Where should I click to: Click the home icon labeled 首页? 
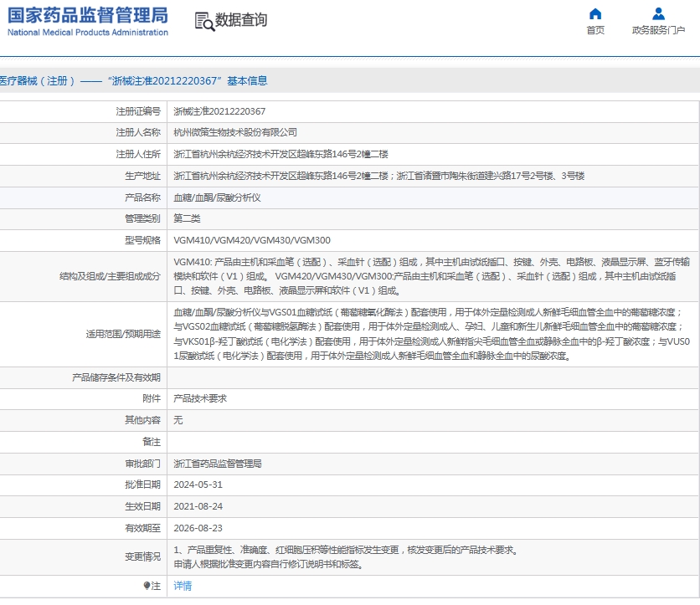click(595, 14)
